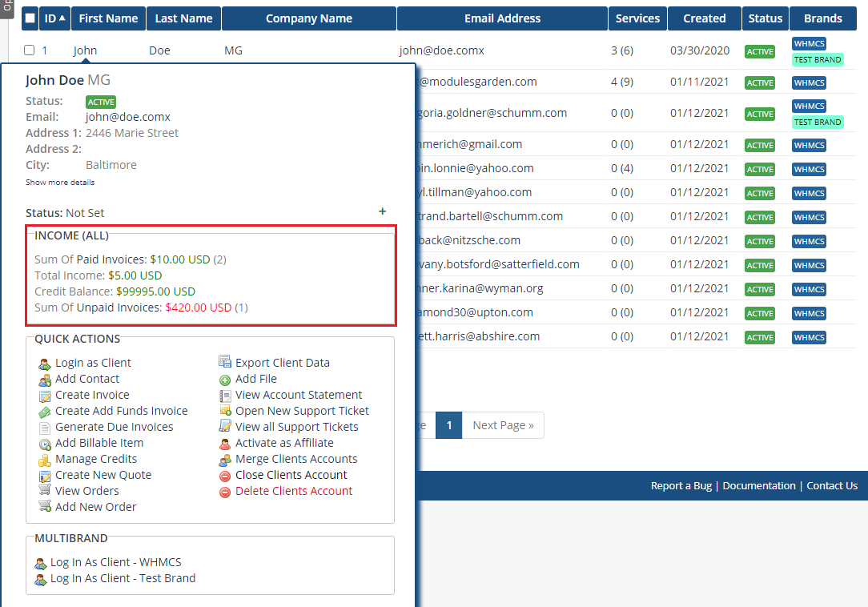Open Report a Bug footer link
The image size is (868, 607).
[x=681, y=486]
